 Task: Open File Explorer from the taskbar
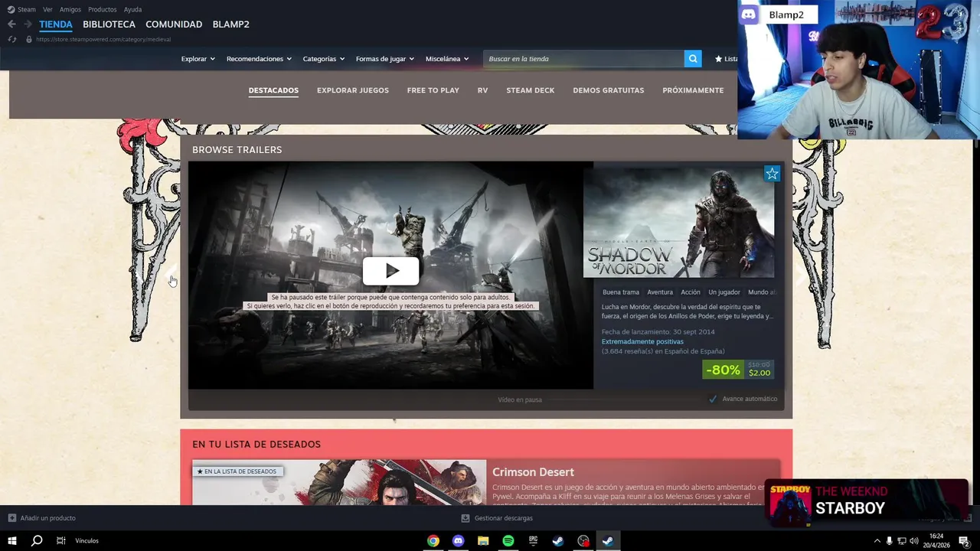point(483,540)
